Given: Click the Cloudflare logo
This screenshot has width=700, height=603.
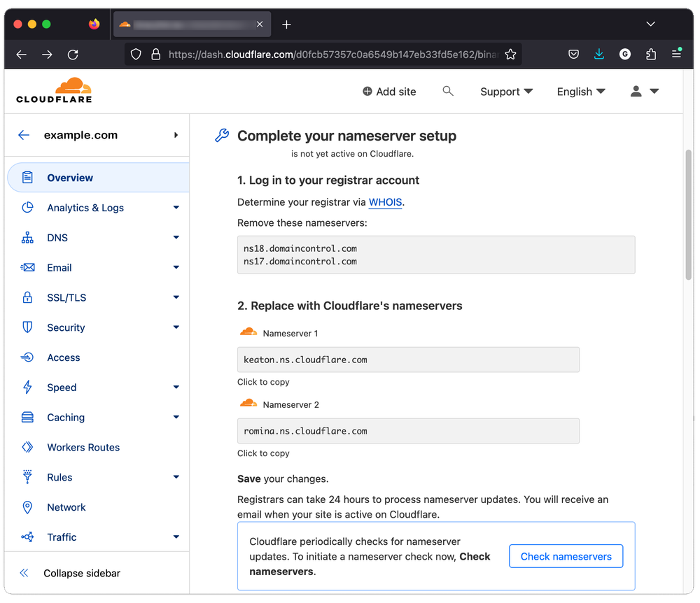Looking at the screenshot, I should coord(54,90).
